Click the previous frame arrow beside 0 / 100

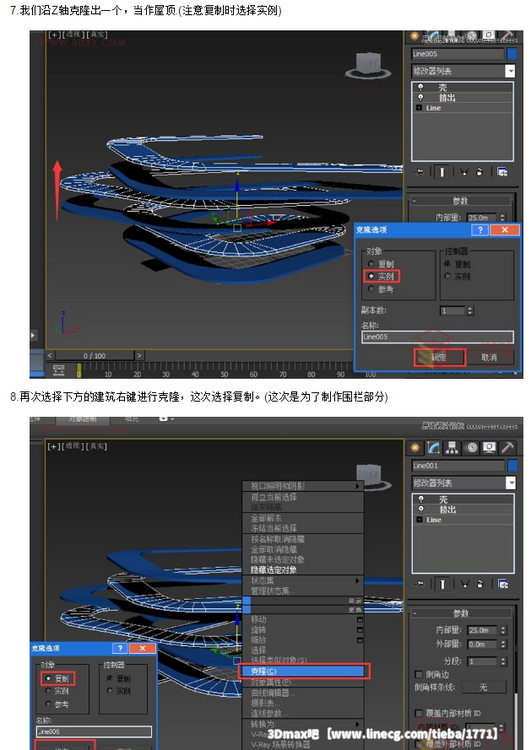pyautogui.click(x=50, y=355)
